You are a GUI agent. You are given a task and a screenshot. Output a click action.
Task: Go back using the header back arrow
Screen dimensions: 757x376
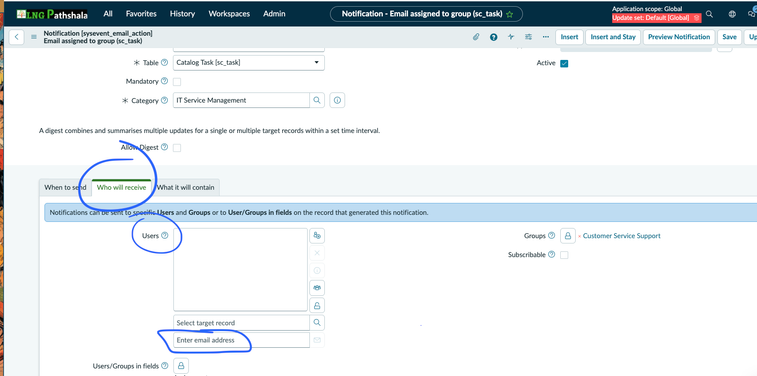coord(16,37)
